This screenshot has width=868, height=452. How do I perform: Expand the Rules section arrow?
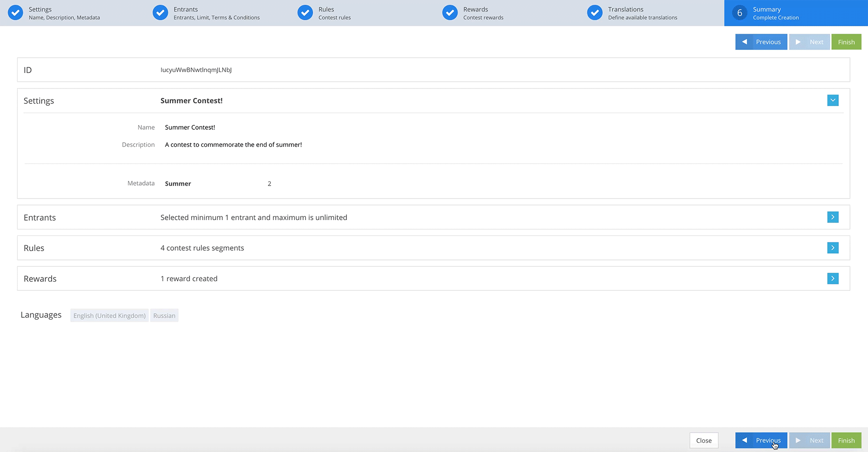coord(832,248)
